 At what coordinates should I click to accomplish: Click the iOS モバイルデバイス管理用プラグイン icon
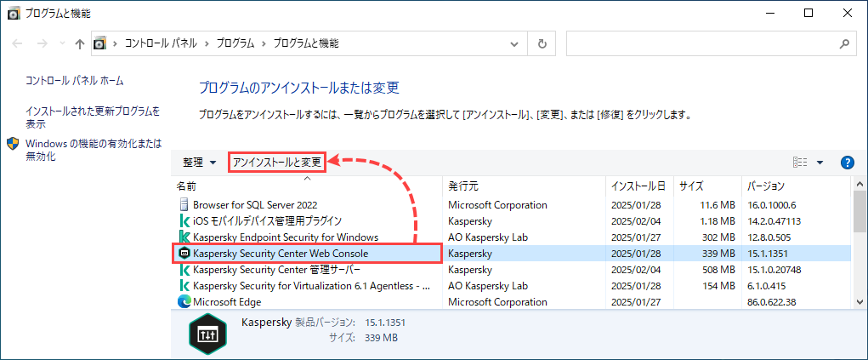click(x=184, y=221)
